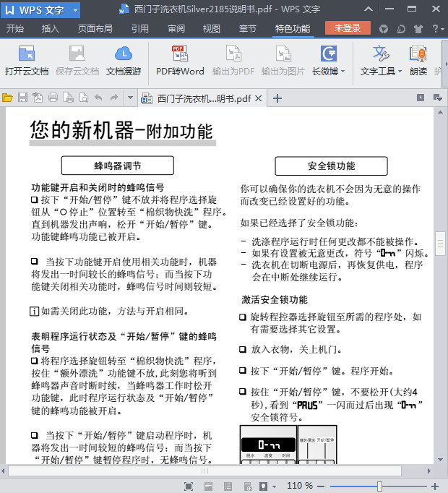
Task: Click 输出为PDF export icon
Action: point(233,61)
